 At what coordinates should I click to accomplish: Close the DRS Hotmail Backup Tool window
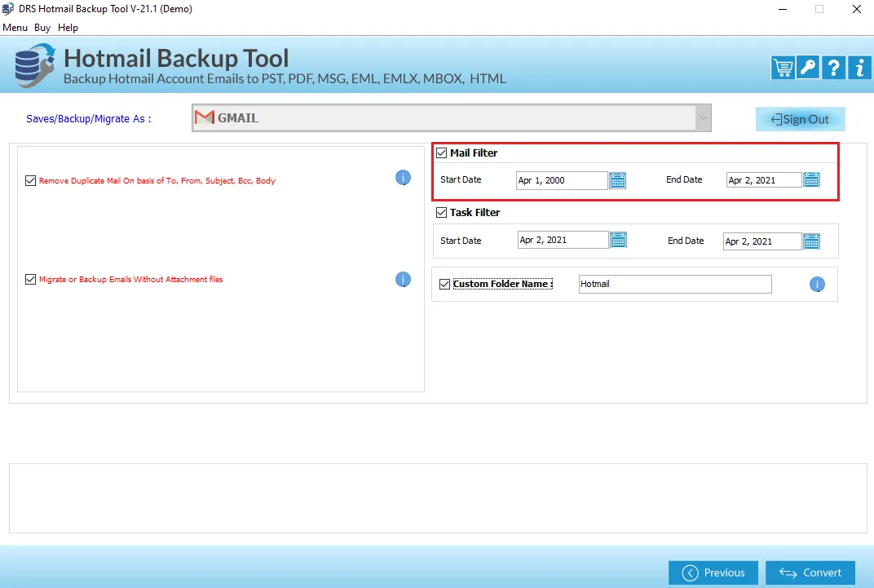point(857,9)
